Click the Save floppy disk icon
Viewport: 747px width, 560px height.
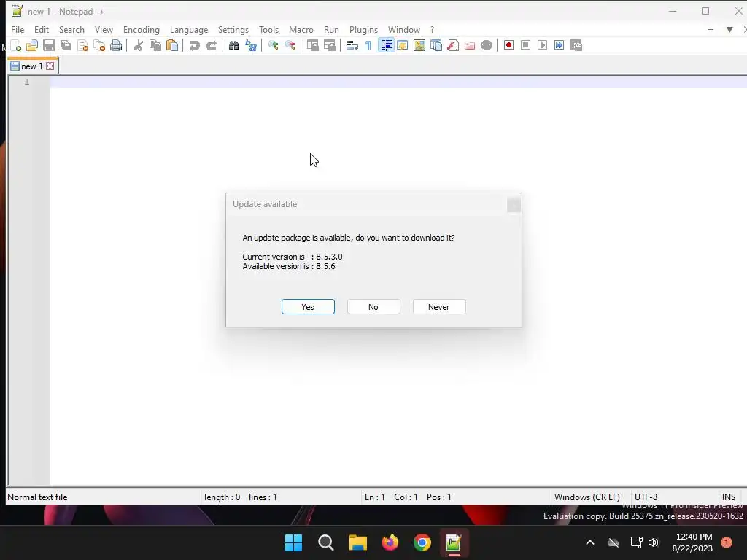49,45
